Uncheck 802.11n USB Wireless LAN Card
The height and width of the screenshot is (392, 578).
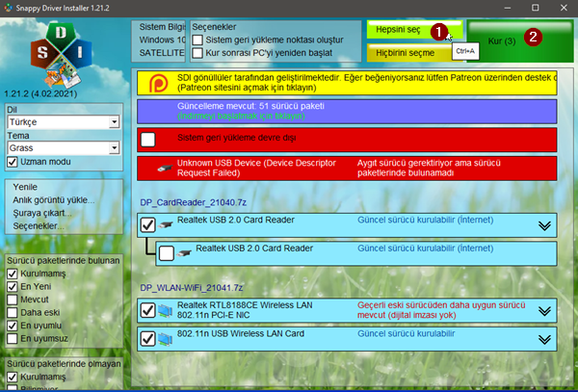(x=147, y=339)
